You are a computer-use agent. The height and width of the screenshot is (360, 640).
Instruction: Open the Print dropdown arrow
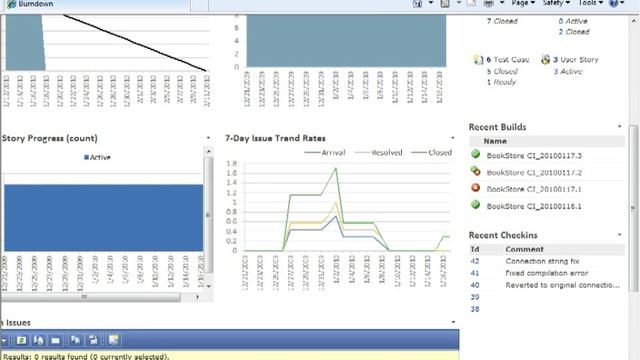coord(502,3)
